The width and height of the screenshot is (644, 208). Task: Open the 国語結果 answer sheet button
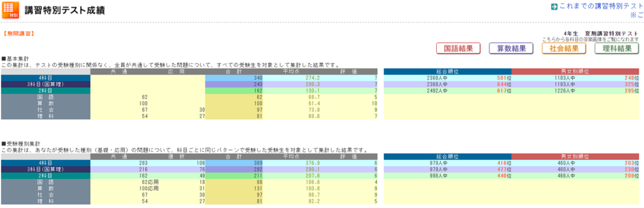click(x=459, y=49)
